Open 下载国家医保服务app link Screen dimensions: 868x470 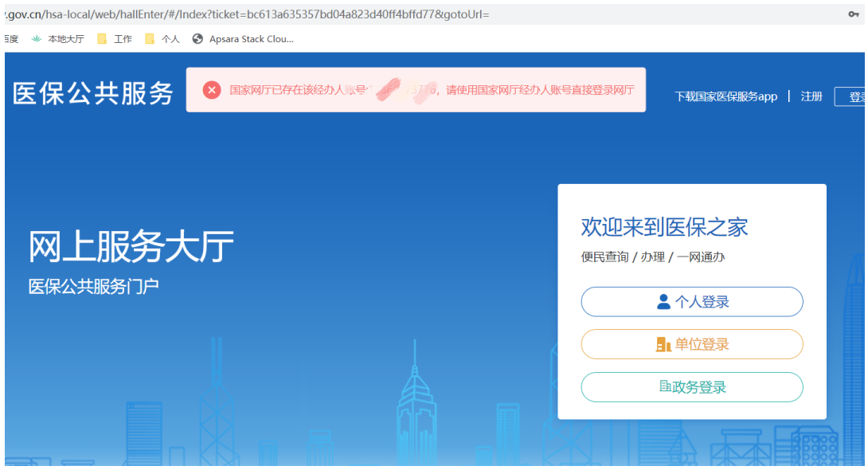pos(725,96)
